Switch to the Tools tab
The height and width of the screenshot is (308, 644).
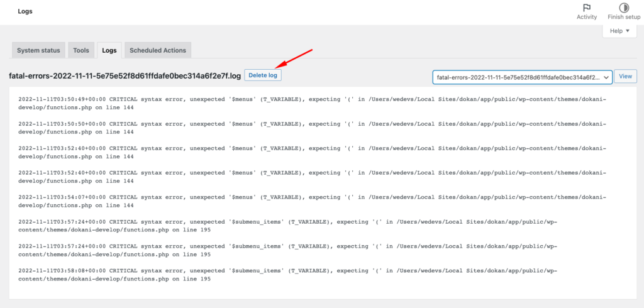tap(81, 50)
